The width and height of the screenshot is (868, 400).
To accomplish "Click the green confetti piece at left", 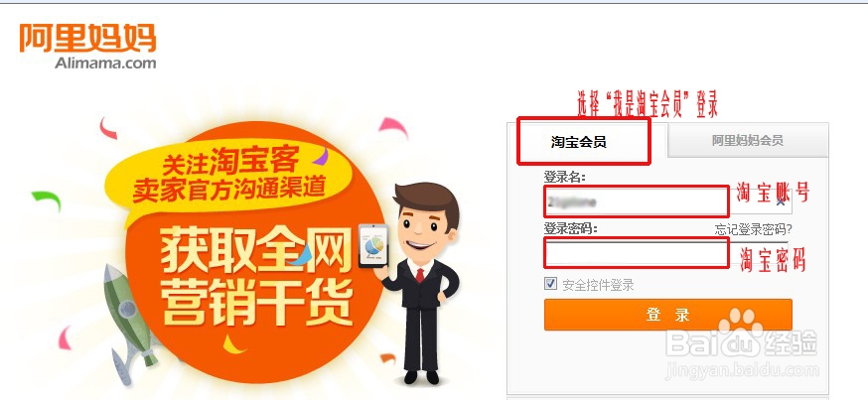I will pyautogui.click(x=47, y=199).
